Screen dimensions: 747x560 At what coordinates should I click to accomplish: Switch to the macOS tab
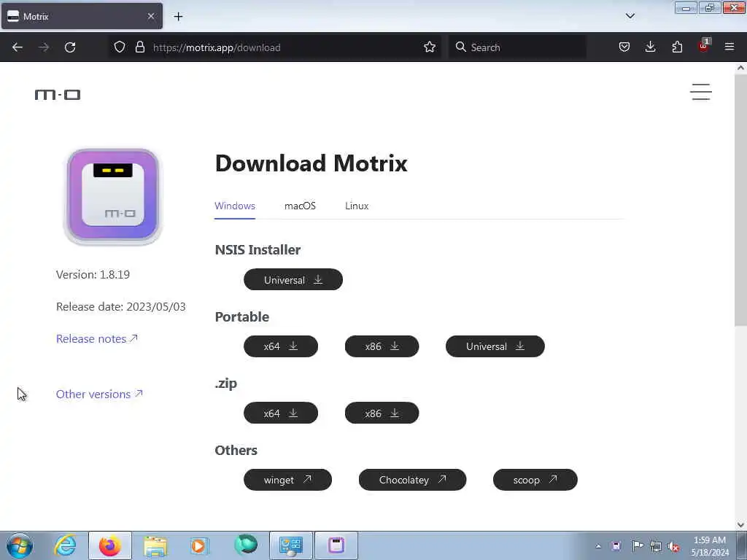tap(300, 206)
